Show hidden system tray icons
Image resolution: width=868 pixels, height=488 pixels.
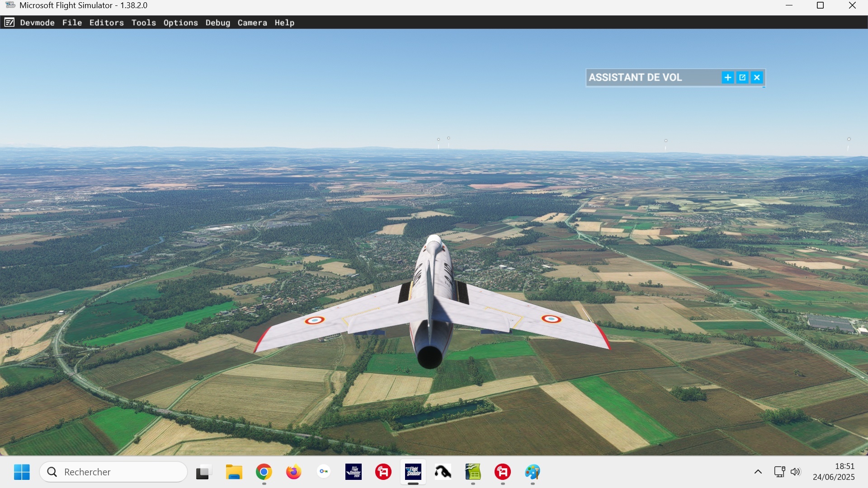tap(758, 472)
